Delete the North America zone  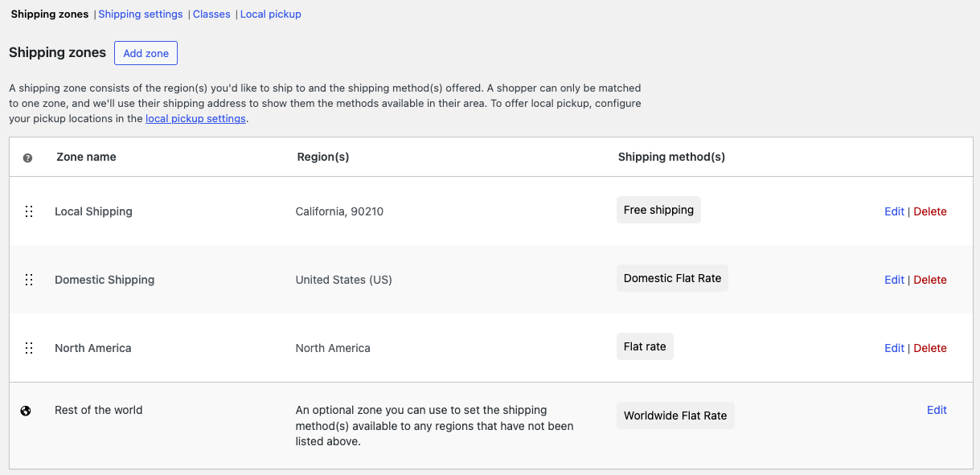930,348
